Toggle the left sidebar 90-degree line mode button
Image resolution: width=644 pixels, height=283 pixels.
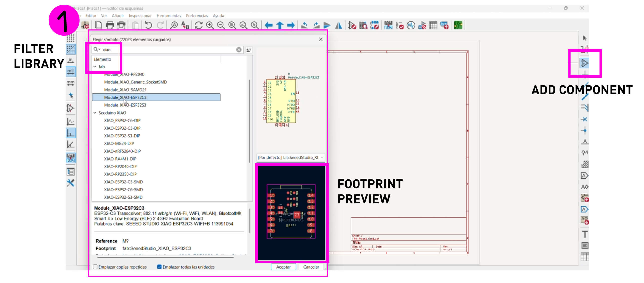[71, 133]
